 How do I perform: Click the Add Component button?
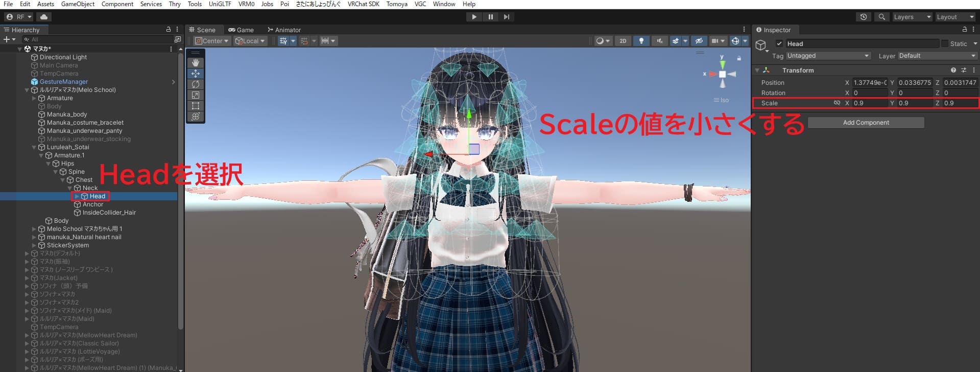[866, 123]
